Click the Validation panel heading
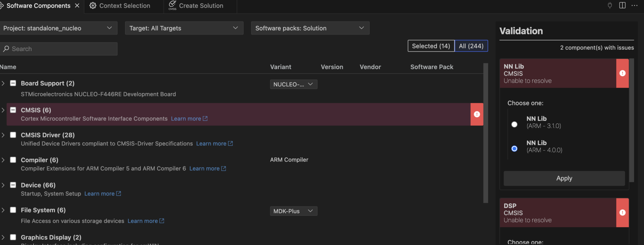This screenshot has width=644, height=245. point(521,31)
